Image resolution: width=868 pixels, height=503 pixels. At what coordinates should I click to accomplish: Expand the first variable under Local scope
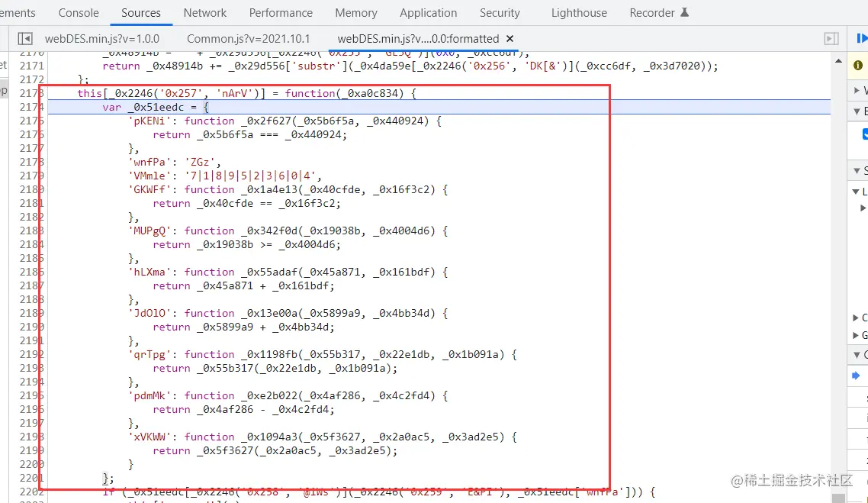point(863,208)
